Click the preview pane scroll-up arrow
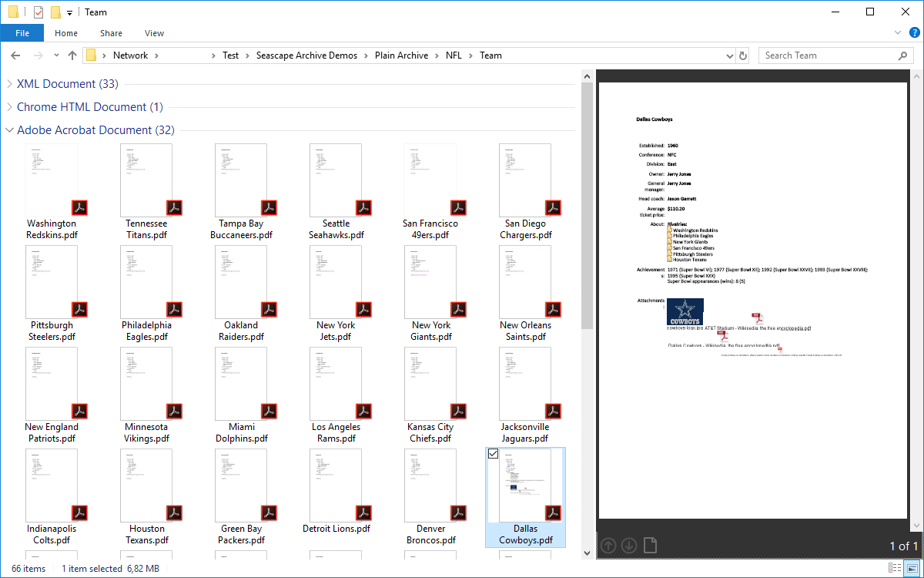 pyautogui.click(x=916, y=76)
